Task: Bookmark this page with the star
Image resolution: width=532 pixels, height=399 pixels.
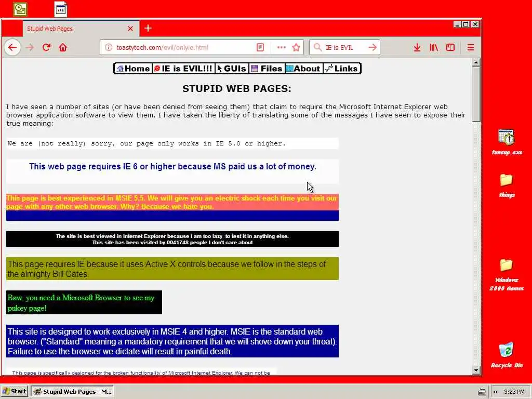Action: point(296,47)
